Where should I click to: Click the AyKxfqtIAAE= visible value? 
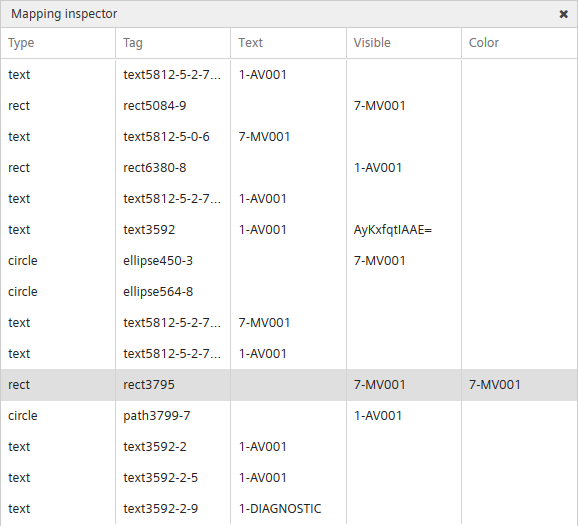click(393, 230)
